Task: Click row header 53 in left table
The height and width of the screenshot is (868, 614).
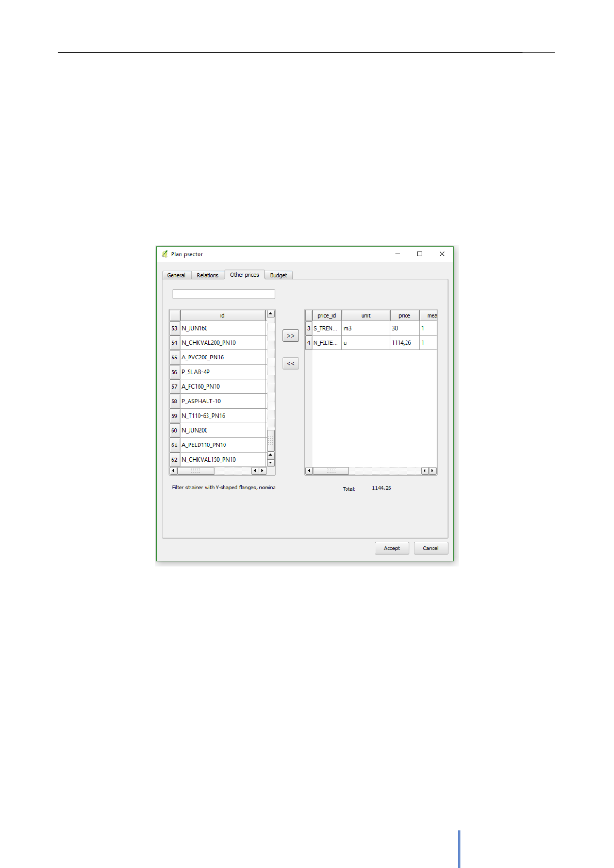Action: (175, 328)
